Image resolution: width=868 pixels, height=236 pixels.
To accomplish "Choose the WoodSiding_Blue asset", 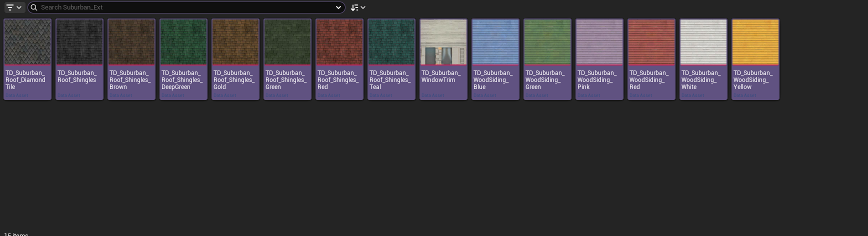I will (x=495, y=42).
